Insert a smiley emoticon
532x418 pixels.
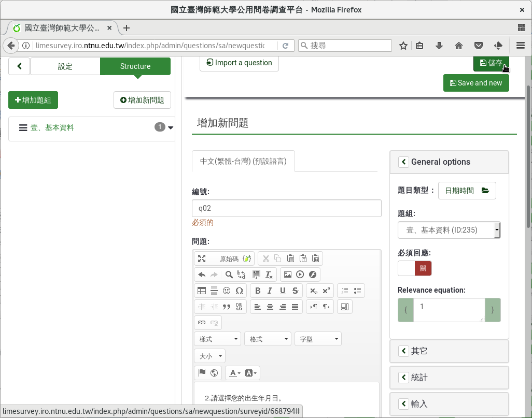[227, 291]
